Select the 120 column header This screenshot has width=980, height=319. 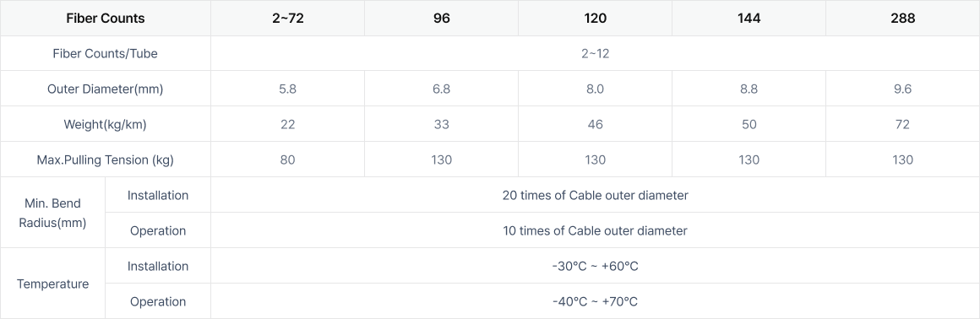point(595,18)
